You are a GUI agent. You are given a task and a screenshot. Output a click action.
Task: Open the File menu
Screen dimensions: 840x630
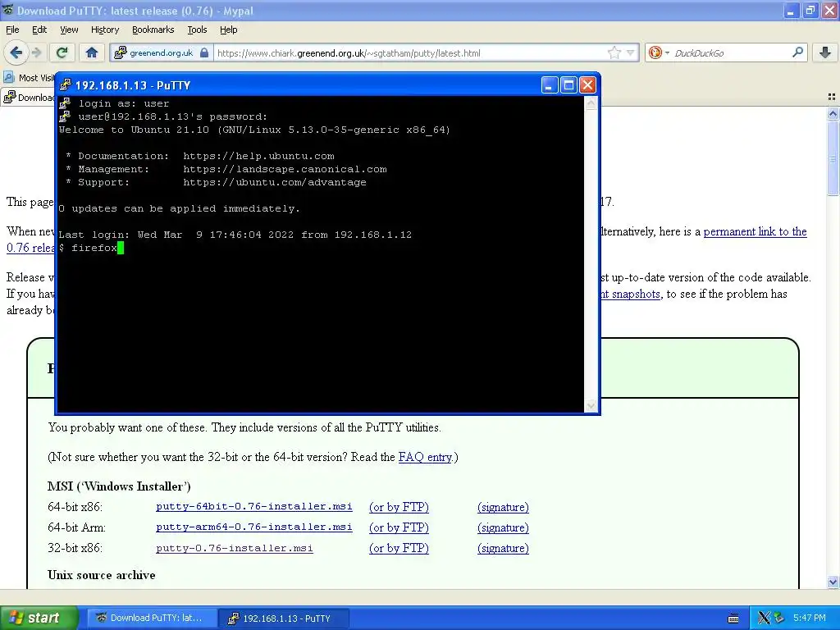12,30
